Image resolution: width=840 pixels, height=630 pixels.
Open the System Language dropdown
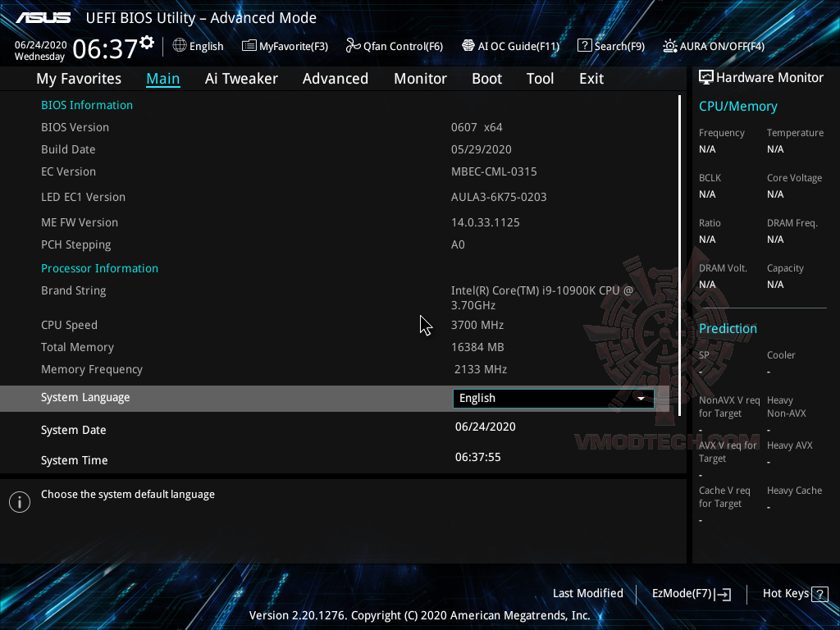click(552, 398)
